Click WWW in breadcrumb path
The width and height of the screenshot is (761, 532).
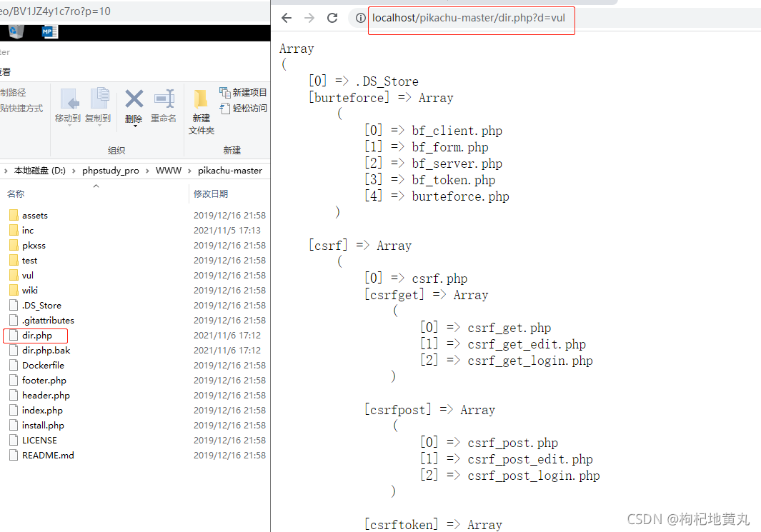click(x=169, y=171)
